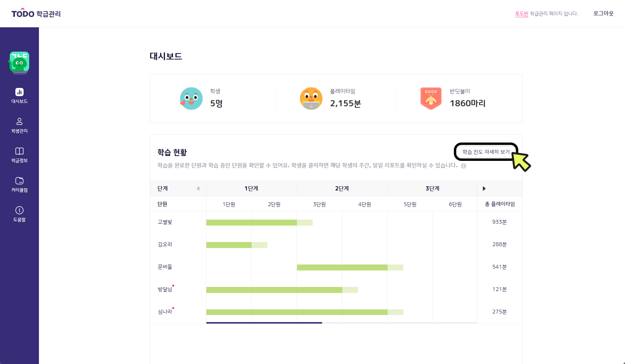Screen dimensions: 625x364
Task: Click the 288분 playtime value
Action: [500, 244]
